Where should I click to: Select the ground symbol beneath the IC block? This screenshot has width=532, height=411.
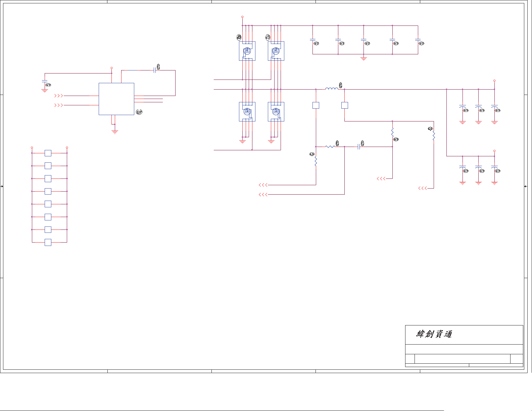[x=115, y=132]
